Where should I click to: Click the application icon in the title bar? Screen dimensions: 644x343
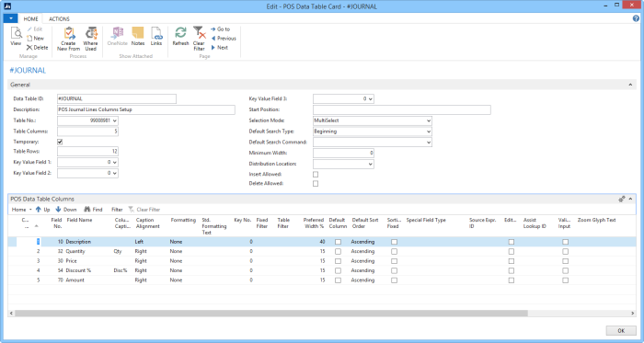7,6
